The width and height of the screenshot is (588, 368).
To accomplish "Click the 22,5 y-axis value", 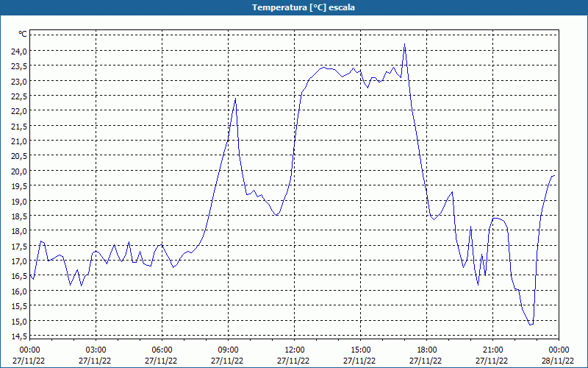I will point(19,96).
